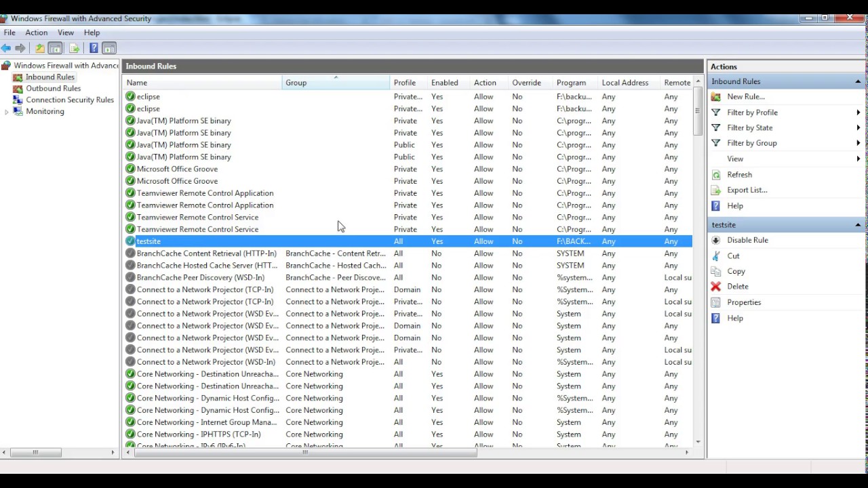
Task: Open the View menu in the menu bar
Action: click(66, 33)
